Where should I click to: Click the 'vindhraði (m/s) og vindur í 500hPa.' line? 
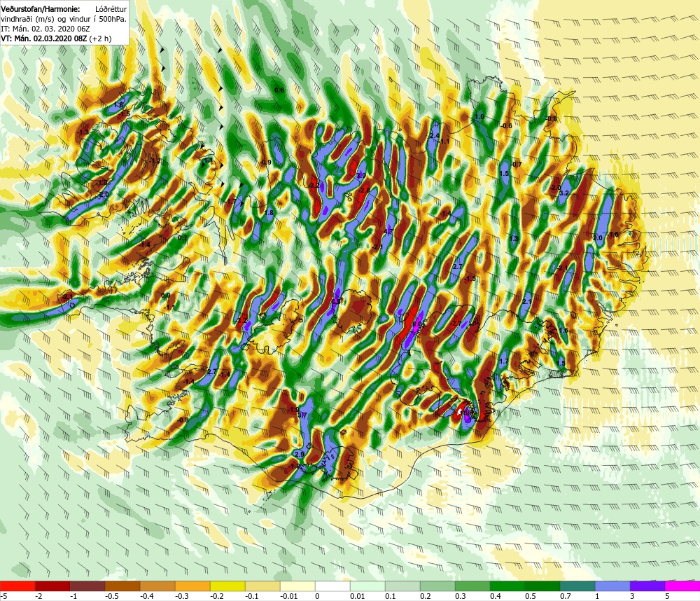(64, 19)
